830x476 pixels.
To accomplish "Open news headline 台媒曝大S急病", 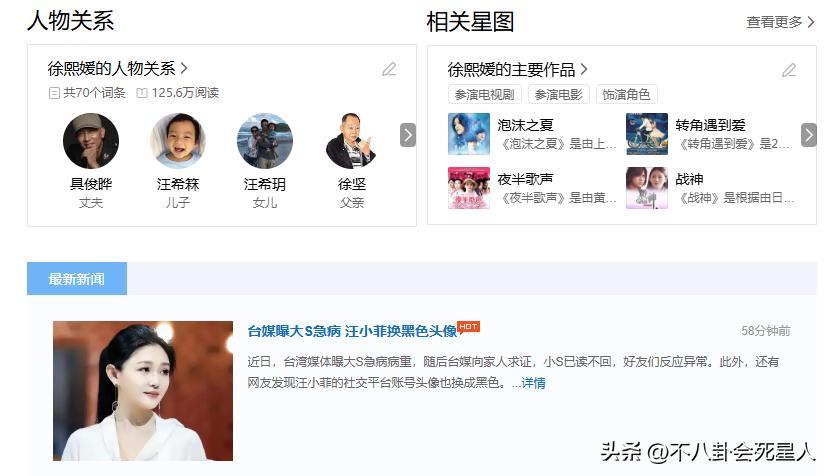I will click(x=352, y=331).
